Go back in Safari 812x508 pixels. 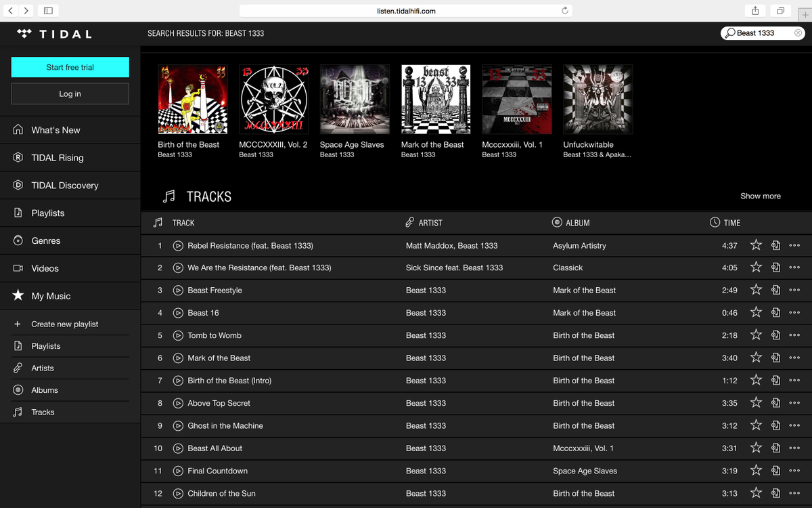click(12, 11)
